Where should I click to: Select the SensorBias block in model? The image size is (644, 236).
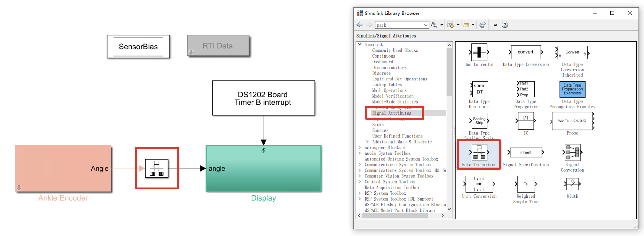[x=138, y=46]
